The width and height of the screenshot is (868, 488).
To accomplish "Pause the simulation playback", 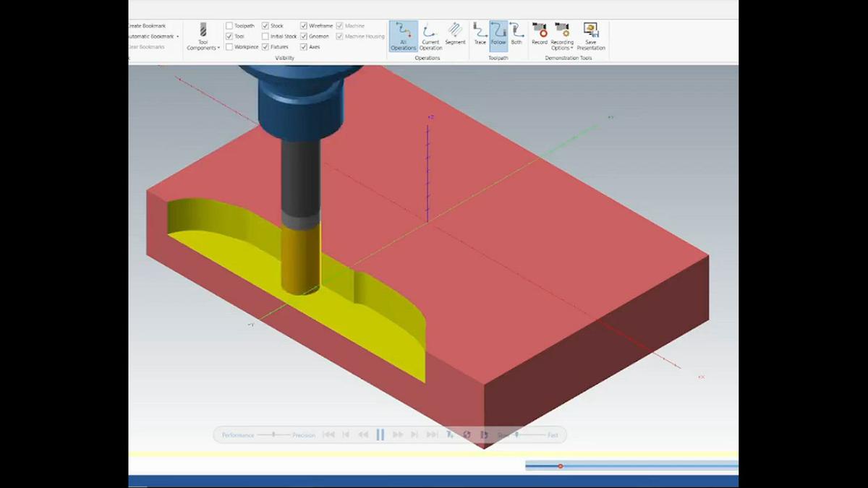I will pyautogui.click(x=380, y=435).
